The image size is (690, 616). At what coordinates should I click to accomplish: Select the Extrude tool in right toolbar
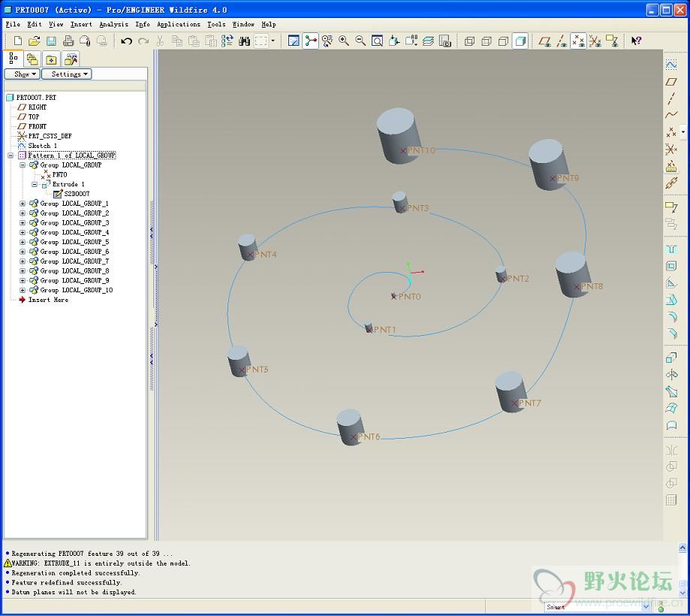click(x=671, y=358)
